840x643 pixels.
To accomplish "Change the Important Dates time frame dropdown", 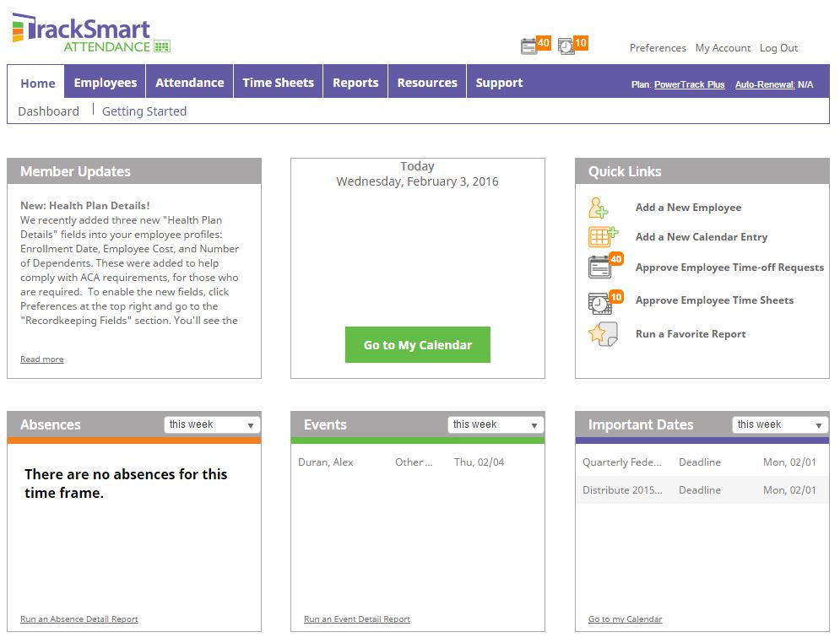I will (x=778, y=424).
